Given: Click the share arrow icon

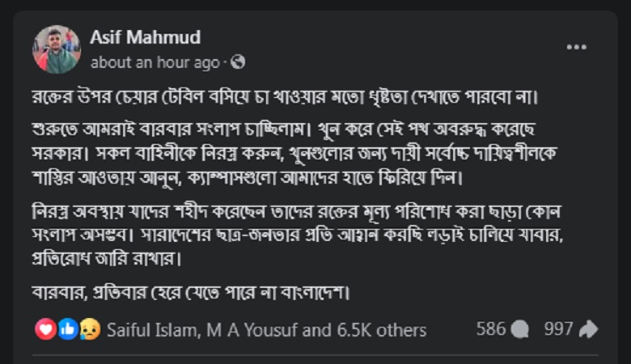Looking at the screenshot, I should click(588, 329).
